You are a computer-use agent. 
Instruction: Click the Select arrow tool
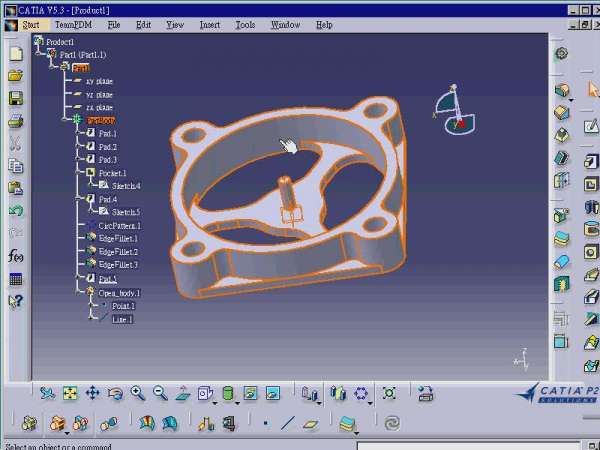coord(593,90)
